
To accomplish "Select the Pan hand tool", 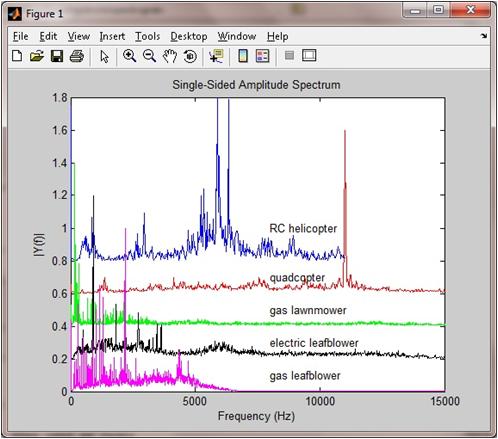I will [x=170, y=56].
